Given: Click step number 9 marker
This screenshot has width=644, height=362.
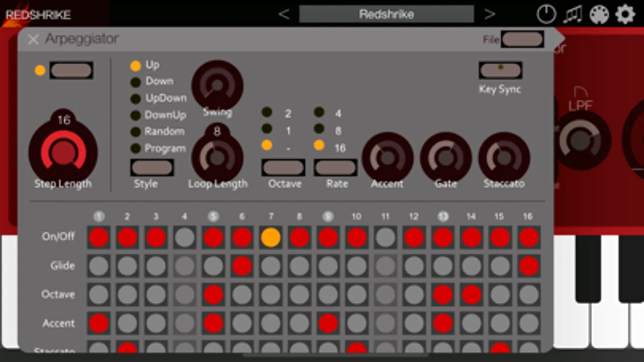Looking at the screenshot, I should click(x=328, y=216).
